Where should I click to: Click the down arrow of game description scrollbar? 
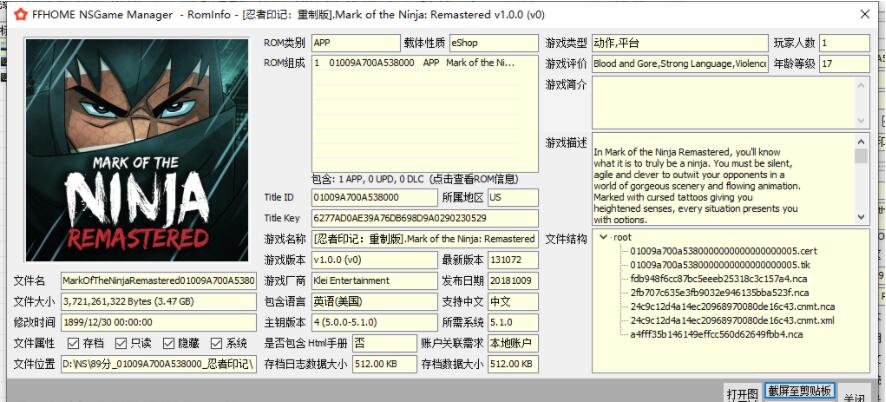click(861, 217)
